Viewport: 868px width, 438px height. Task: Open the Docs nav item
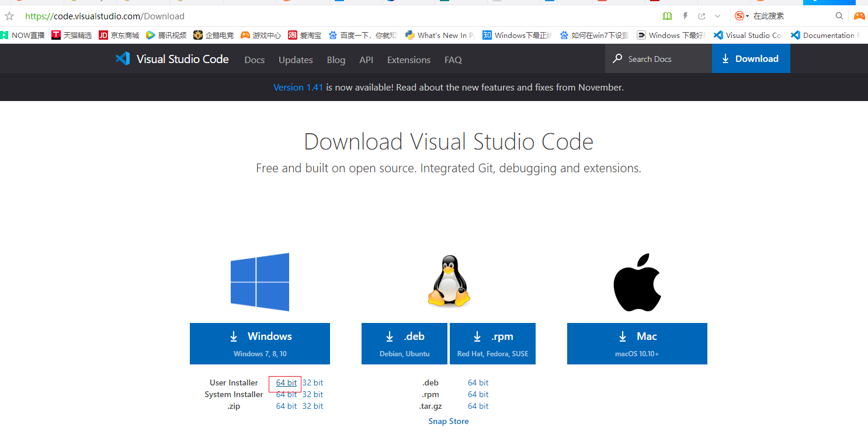(x=255, y=60)
